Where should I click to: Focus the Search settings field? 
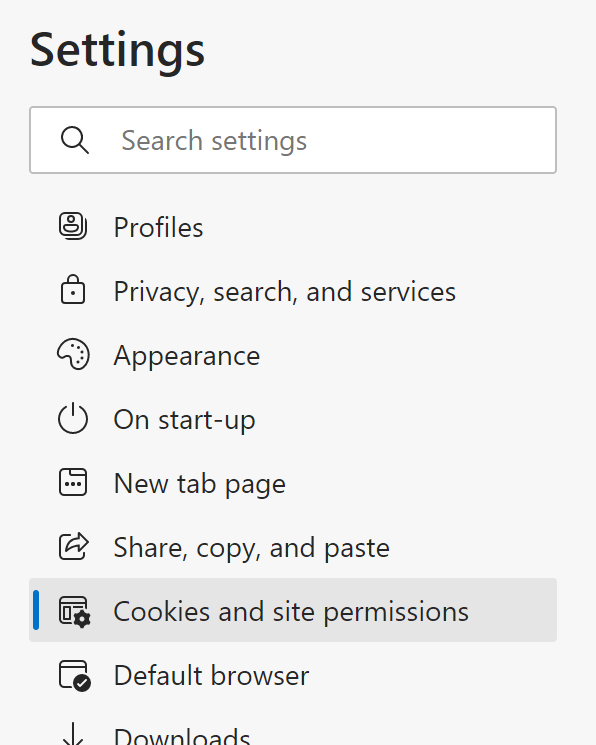[293, 140]
